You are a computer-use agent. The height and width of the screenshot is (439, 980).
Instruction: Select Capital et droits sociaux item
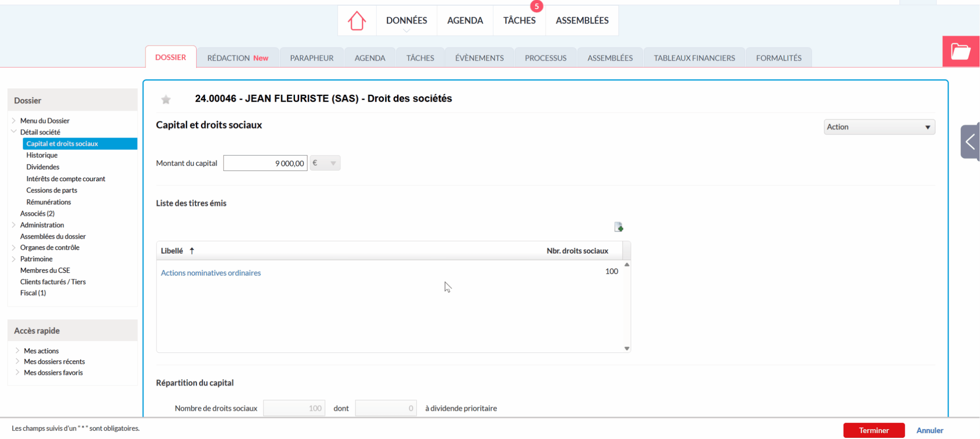click(x=80, y=144)
